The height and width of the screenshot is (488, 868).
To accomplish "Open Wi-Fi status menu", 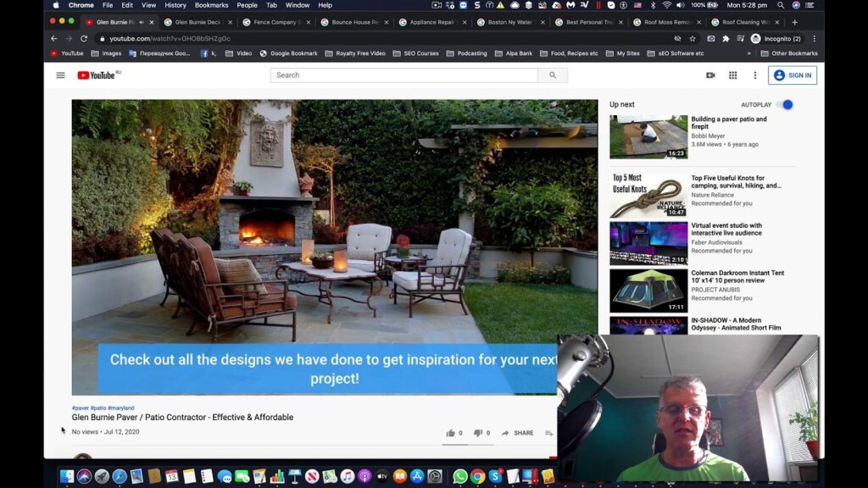I will pos(666,5).
